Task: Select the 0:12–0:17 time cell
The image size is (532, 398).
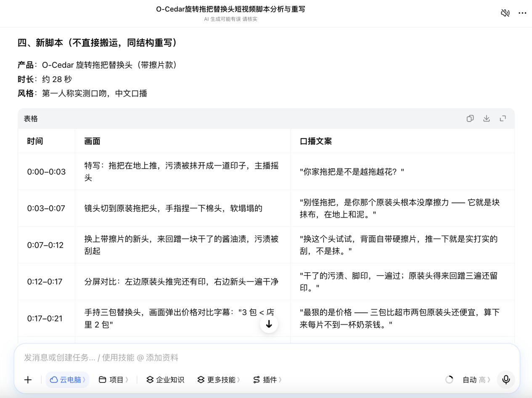Action: point(46,281)
